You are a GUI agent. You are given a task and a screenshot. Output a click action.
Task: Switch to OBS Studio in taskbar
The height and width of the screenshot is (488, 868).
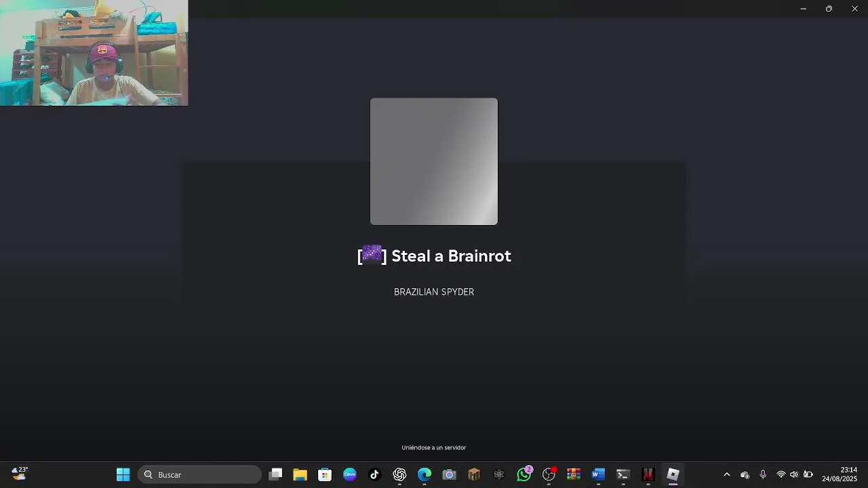tap(549, 474)
